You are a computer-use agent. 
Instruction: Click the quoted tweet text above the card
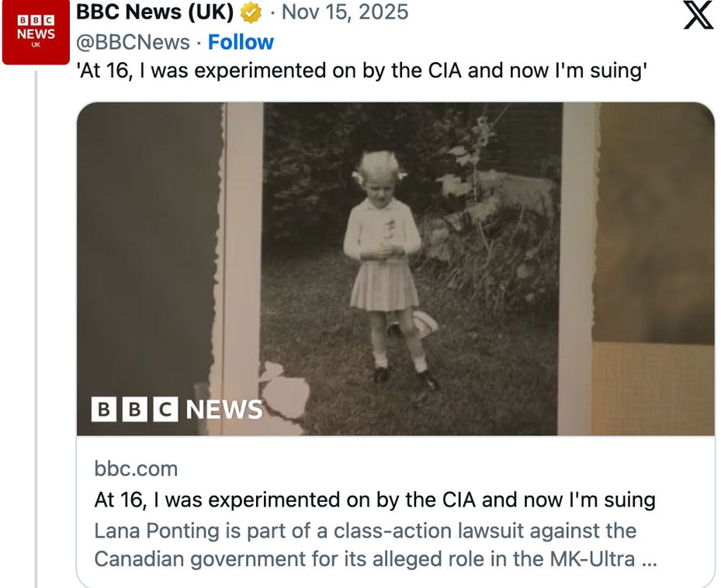point(362,71)
